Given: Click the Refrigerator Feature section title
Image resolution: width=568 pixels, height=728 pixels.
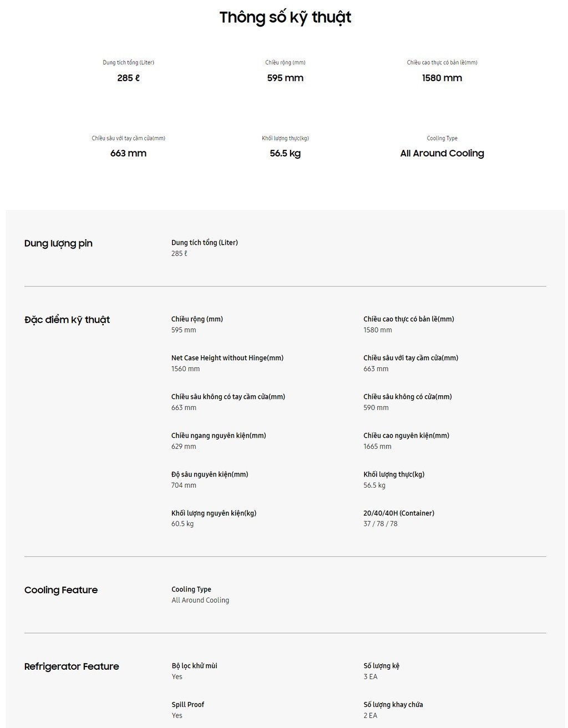Looking at the screenshot, I should point(72,667).
